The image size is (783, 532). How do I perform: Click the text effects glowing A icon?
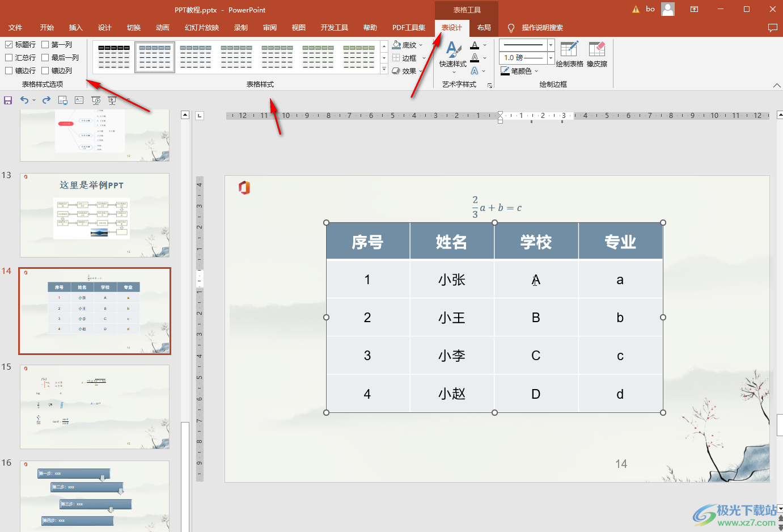(475, 70)
